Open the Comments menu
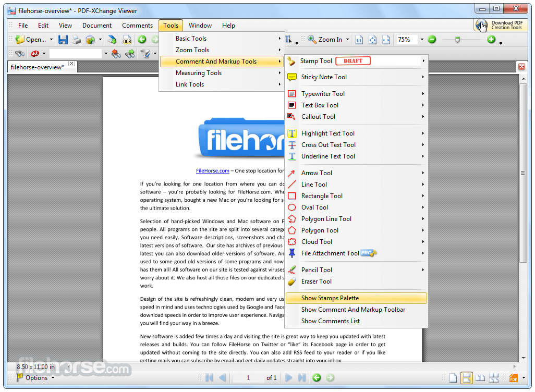 coord(138,26)
